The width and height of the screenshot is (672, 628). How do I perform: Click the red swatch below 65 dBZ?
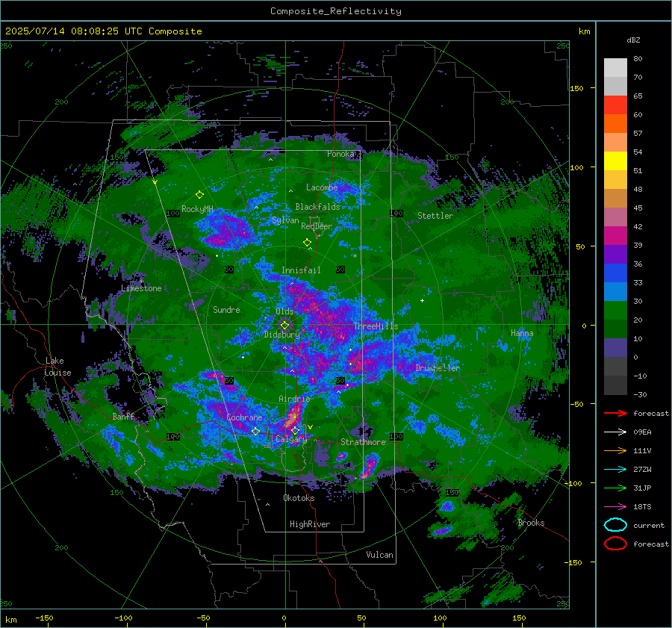coord(615,105)
